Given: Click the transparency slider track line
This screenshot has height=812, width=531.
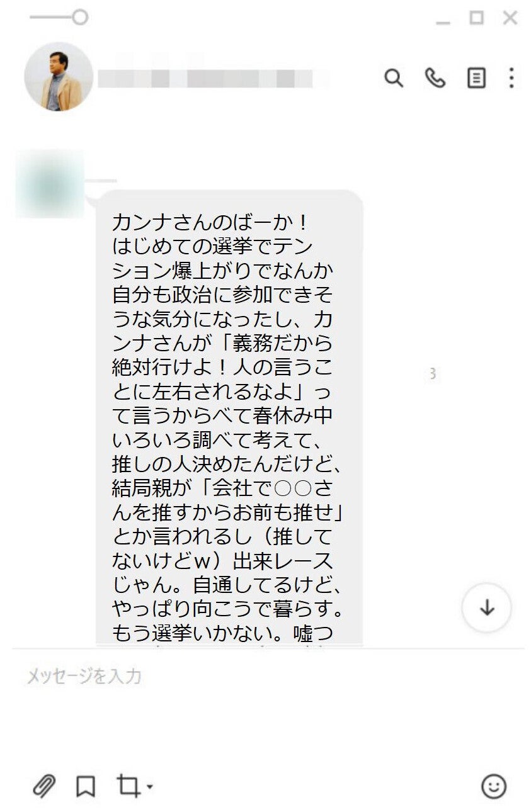Looking at the screenshot, I should (x=51, y=17).
